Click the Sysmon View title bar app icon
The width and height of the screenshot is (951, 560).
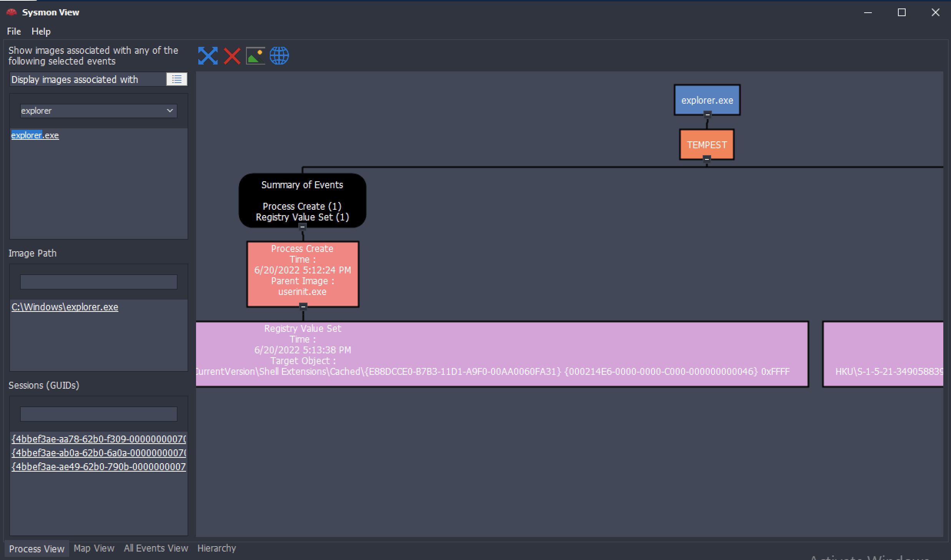tap(12, 12)
